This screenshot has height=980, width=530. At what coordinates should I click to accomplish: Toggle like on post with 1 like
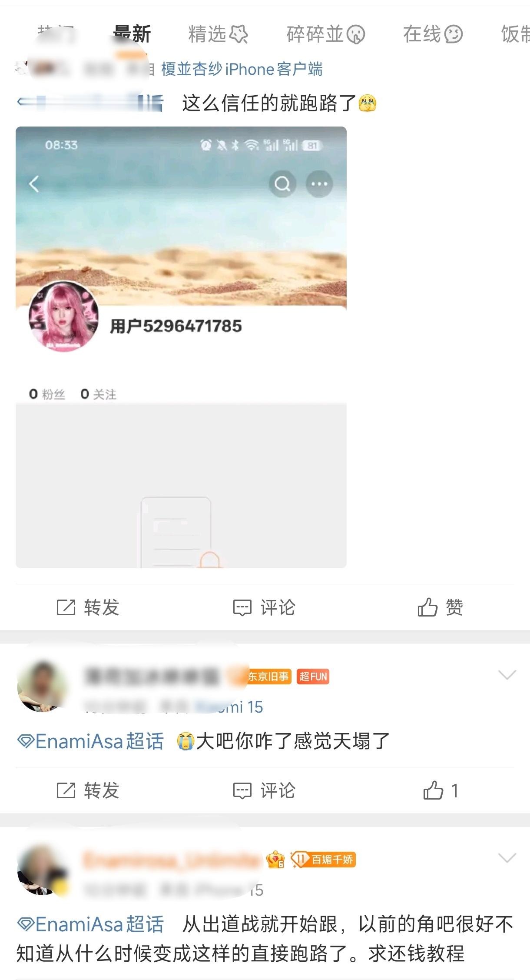[441, 790]
